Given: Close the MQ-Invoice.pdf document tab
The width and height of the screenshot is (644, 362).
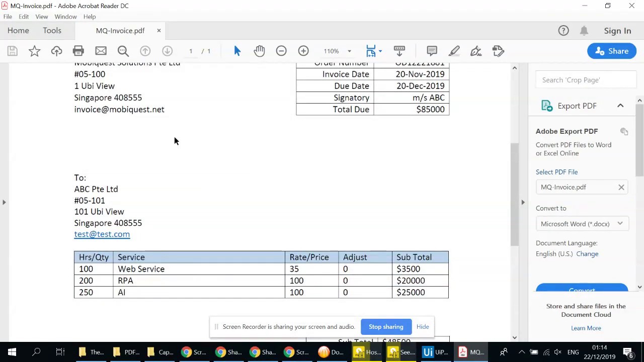Looking at the screenshot, I should point(158,31).
